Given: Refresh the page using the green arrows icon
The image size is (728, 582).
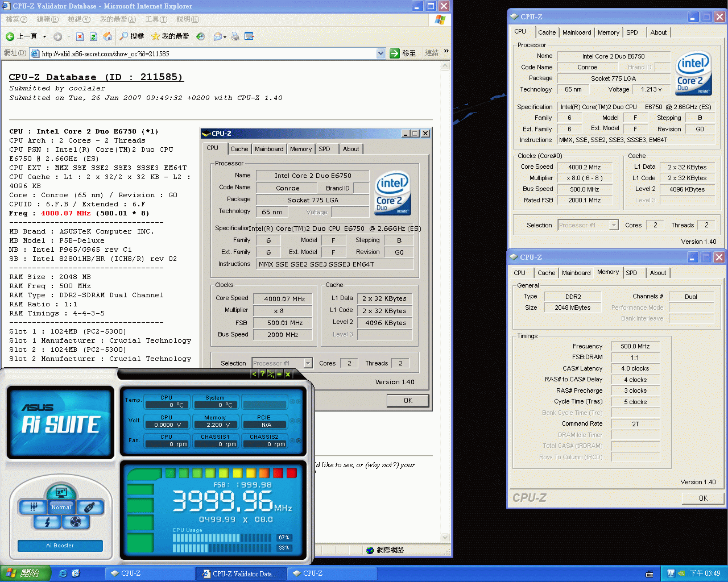Looking at the screenshot, I should 94,36.
